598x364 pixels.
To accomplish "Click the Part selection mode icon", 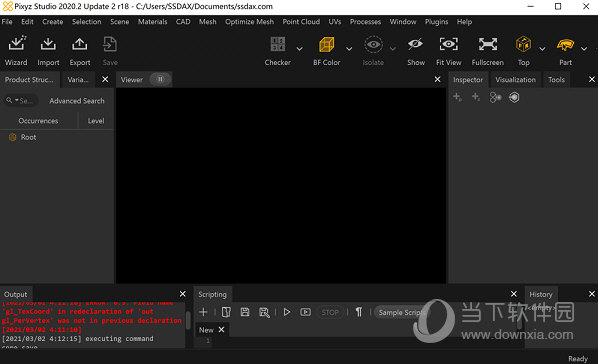I will (x=565, y=45).
